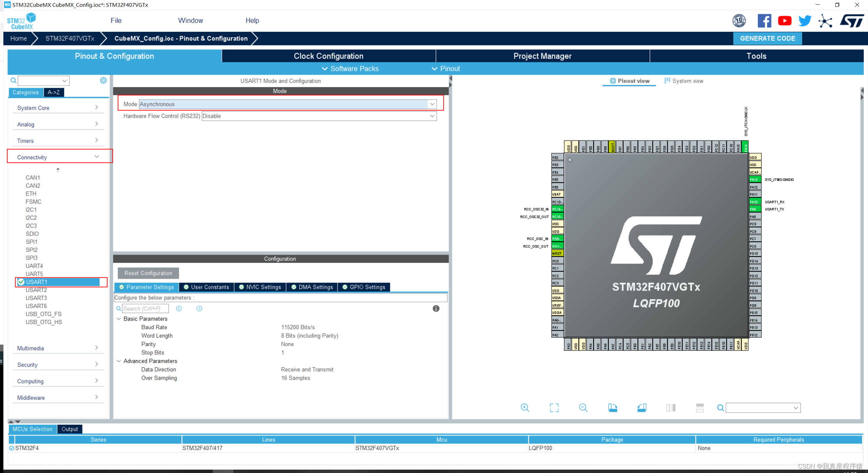Click the pin list layout icon
This screenshot has width=868, height=473.
click(x=700, y=408)
